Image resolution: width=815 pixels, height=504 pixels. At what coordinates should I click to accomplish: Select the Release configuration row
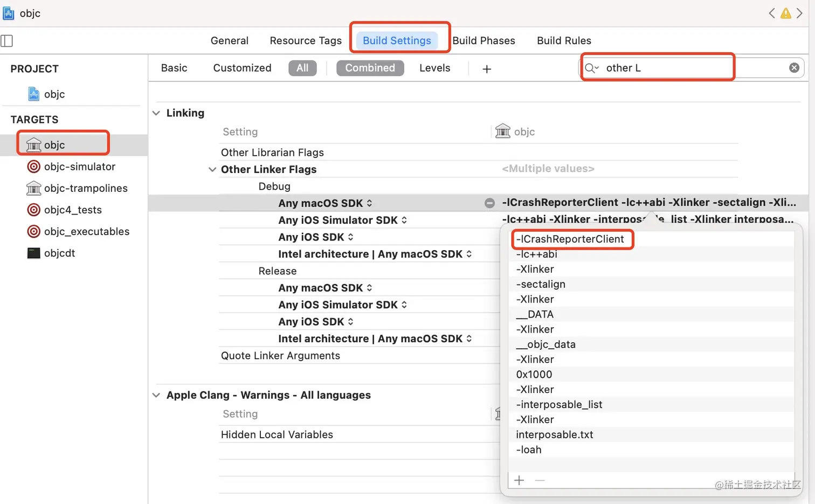click(278, 271)
